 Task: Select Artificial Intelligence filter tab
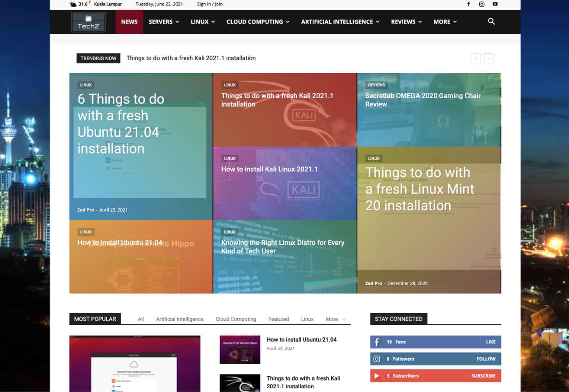pyautogui.click(x=179, y=319)
